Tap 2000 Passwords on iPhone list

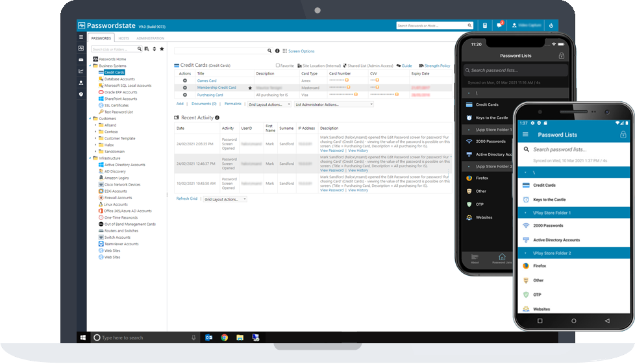(x=490, y=141)
